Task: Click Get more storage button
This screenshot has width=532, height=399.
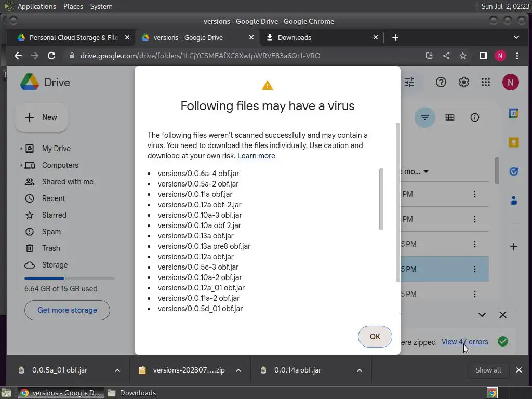Action: (67, 310)
